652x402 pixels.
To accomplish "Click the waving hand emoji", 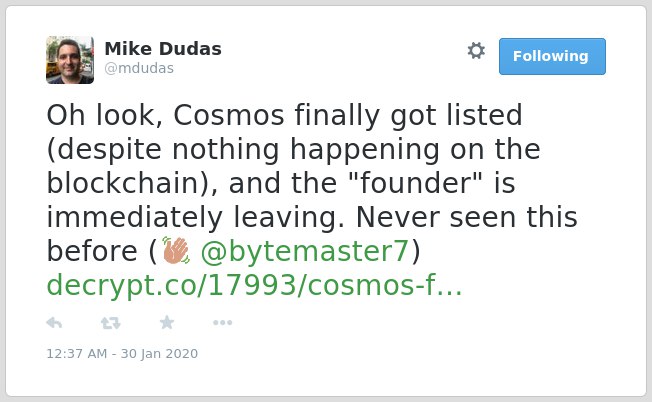I will 176,250.
